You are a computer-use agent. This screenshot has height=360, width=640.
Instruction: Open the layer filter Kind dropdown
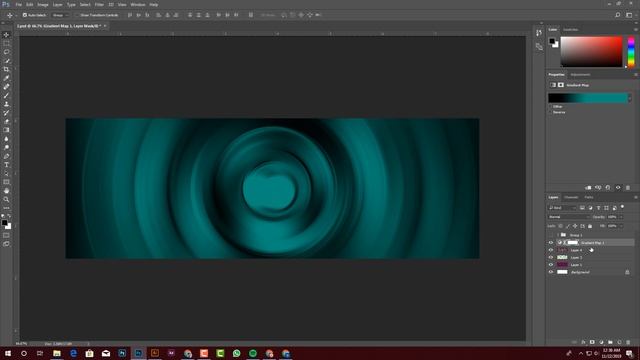point(562,208)
